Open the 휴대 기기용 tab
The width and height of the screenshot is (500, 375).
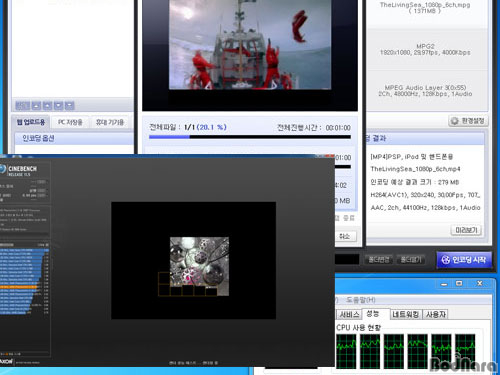110,122
